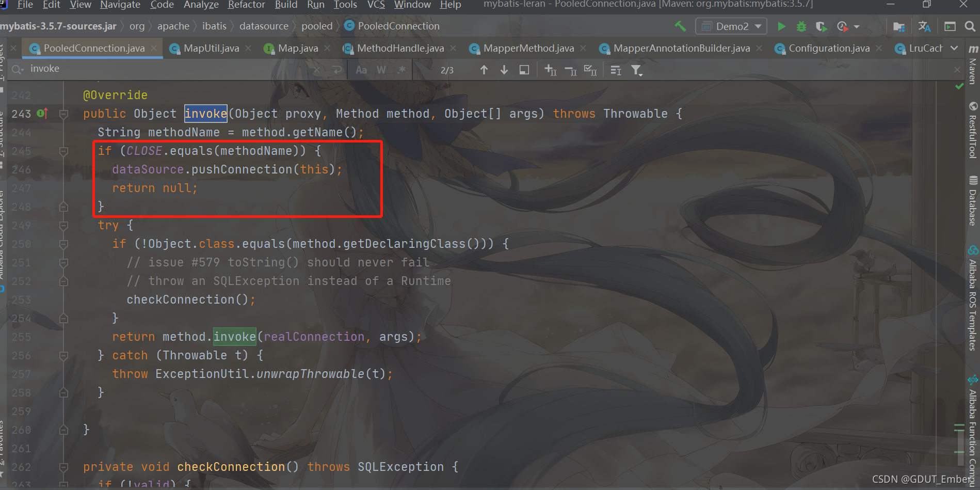
Task: Close the Map.java tab
Action: (327, 48)
